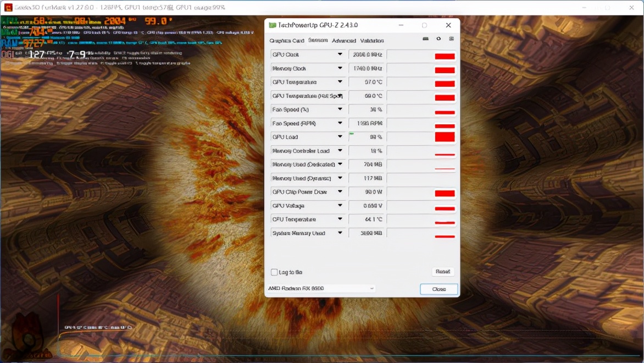Open the Validation tab
Viewport: 644px width, 363px height.
click(371, 41)
